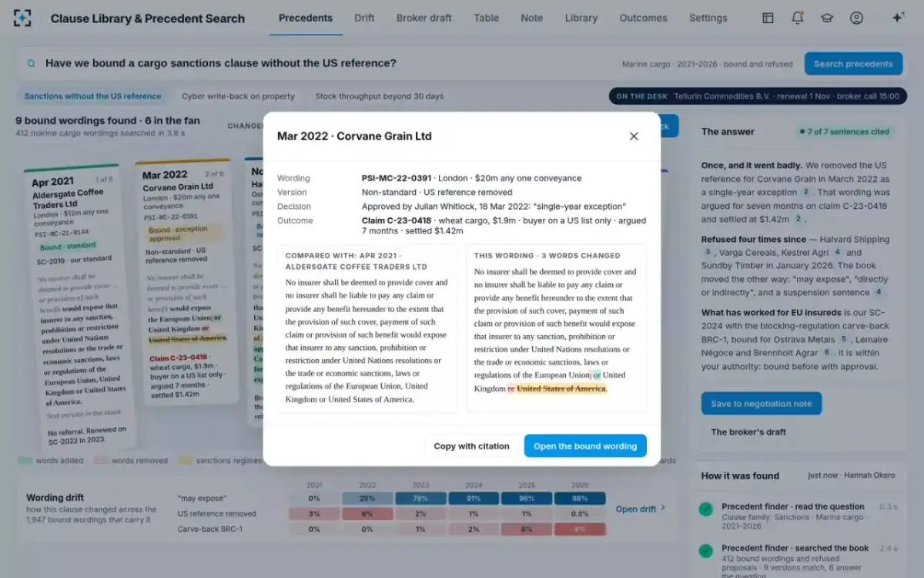924x578 pixels.
Task: Open the notifications bell
Action: [x=798, y=18]
